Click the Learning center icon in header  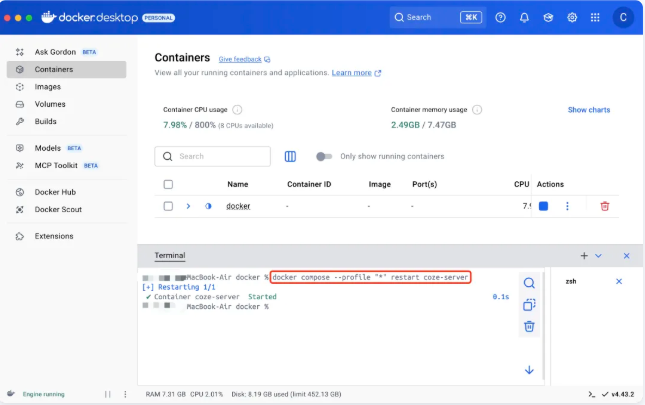point(548,17)
